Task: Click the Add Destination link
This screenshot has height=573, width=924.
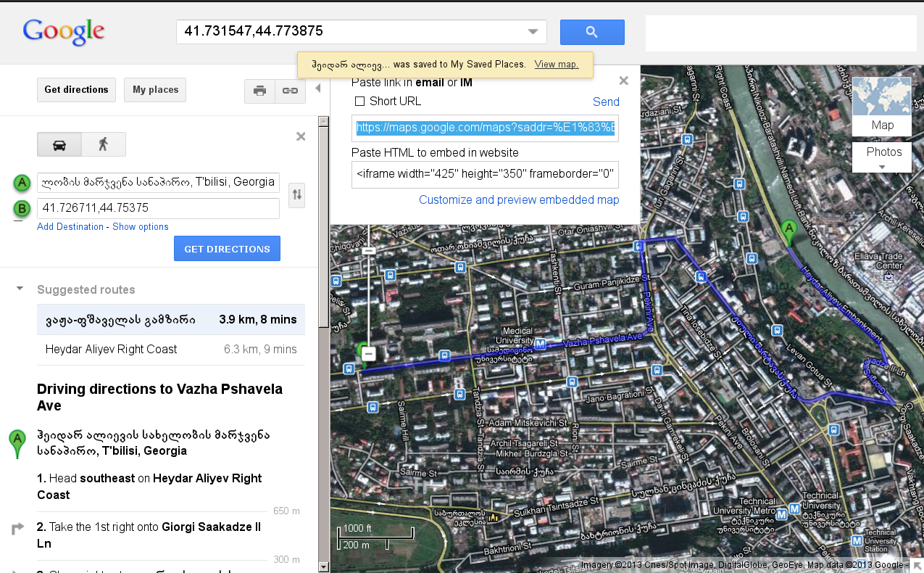Action: [70, 227]
